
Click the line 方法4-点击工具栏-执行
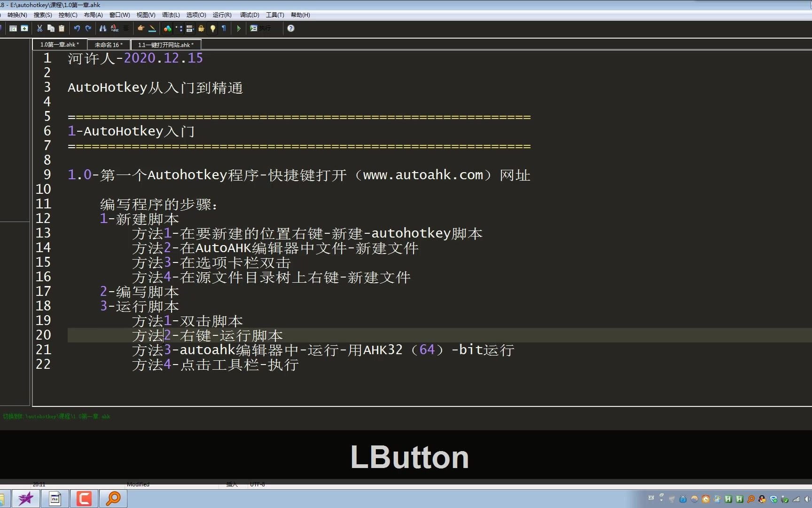coord(215,365)
